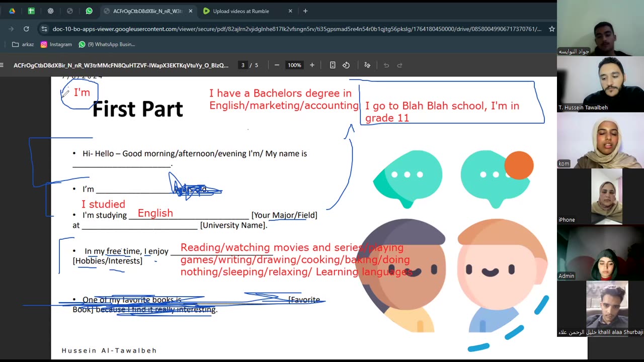The image size is (644, 362).
Task: Click 'Hussein Al-Tawalbeh' footer text
Action: click(109, 350)
